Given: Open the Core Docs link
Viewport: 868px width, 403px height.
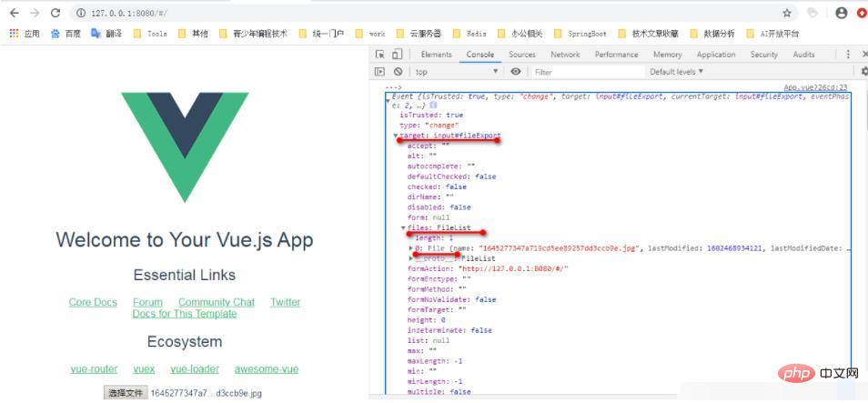Looking at the screenshot, I should coord(93,302).
